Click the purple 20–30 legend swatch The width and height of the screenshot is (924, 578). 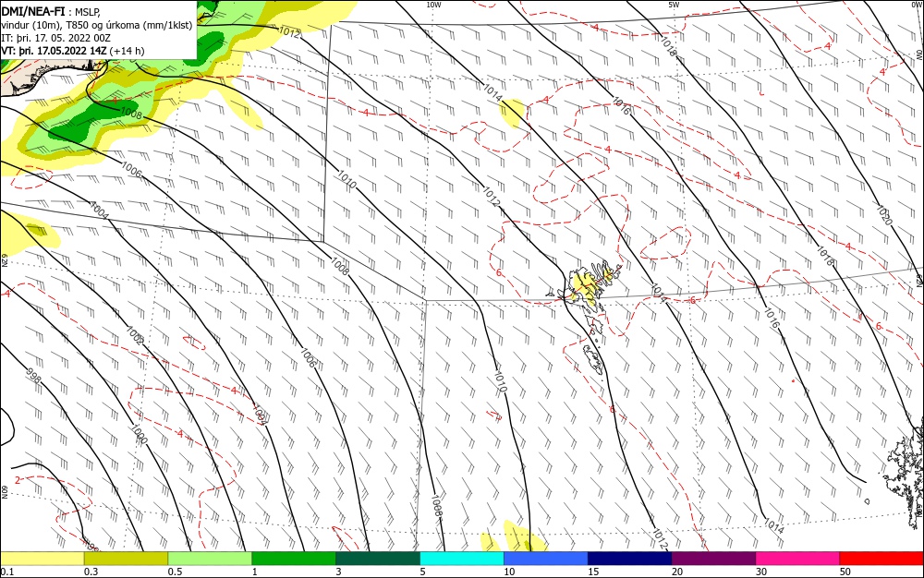point(713,559)
